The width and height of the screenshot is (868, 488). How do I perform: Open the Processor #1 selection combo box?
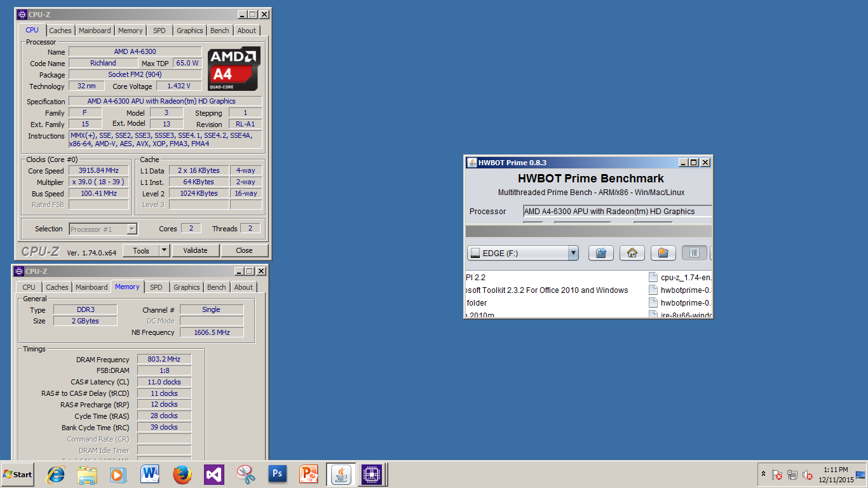pyautogui.click(x=103, y=229)
